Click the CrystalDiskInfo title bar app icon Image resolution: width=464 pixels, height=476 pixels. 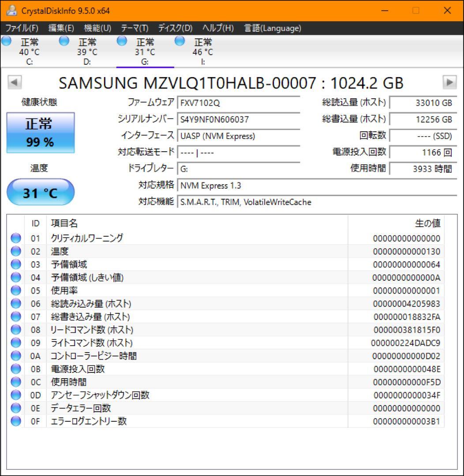coord(11,11)
